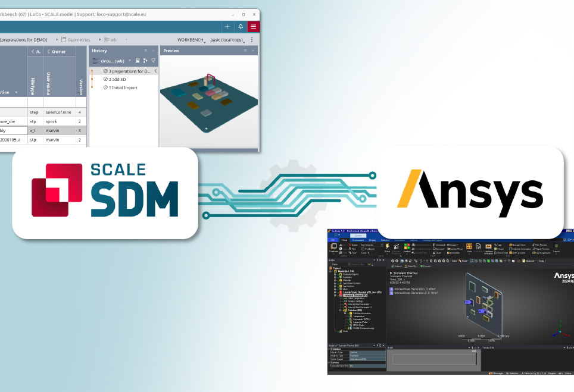Select the row with user seven.of.nine
The height and width of the screenshot is (392, 574).
coord(58,112)
